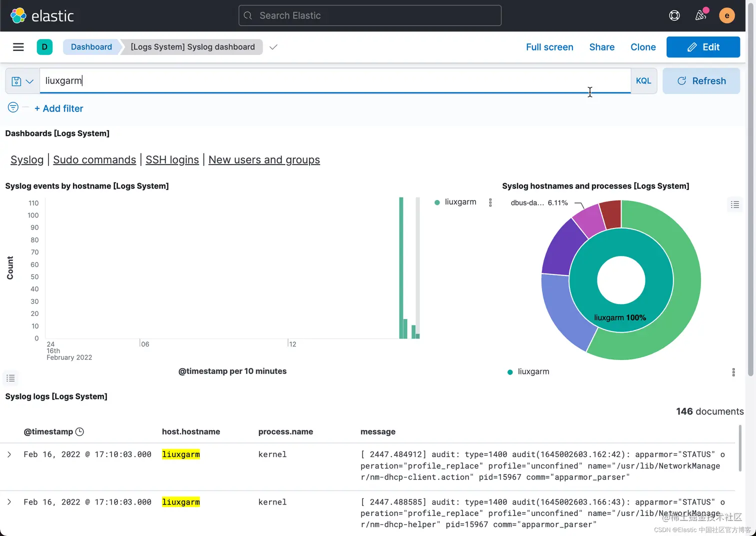The height and width of the screenshot is (536, 756).
Task: Click the host.hostname column header
Action: pos(191,431)
